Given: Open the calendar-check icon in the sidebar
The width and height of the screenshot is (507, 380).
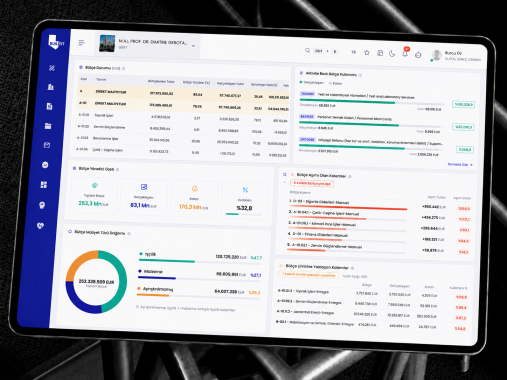Looking at the screenshot, I should [x=47, y=145].
